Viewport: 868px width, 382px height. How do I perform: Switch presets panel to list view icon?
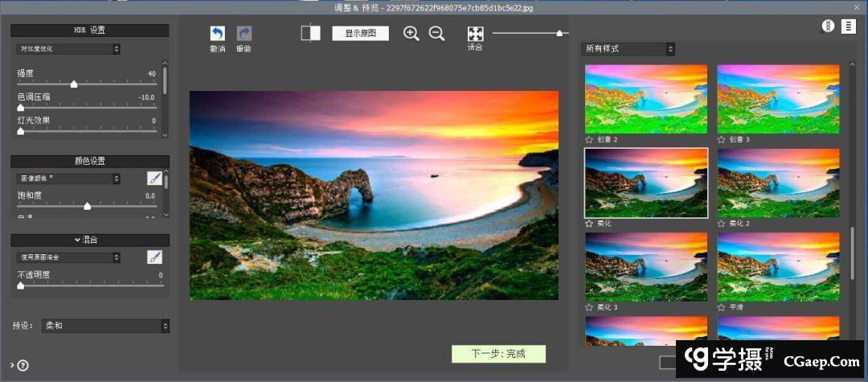pos(848,27)
